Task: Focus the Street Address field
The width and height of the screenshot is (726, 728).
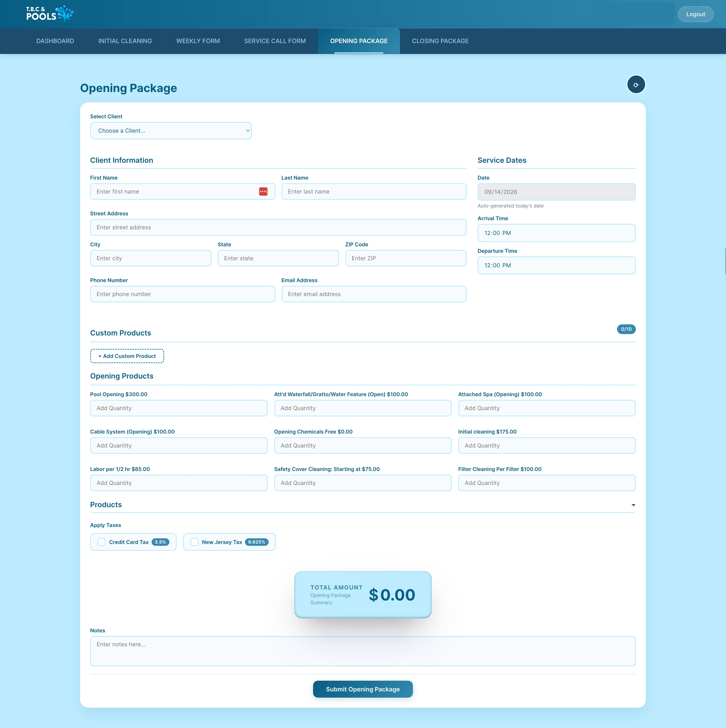Action: [x=278, y=227]
